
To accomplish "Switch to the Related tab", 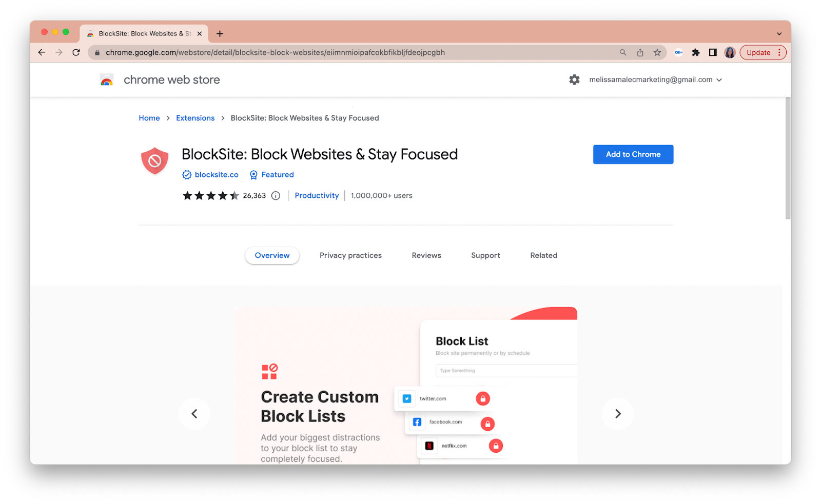I will (x=544, y=255).
